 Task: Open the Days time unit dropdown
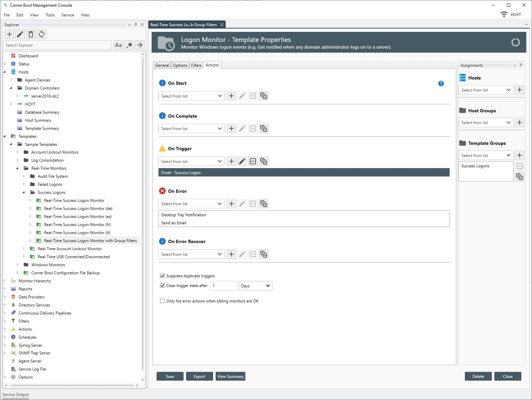[x=255, y=286]
